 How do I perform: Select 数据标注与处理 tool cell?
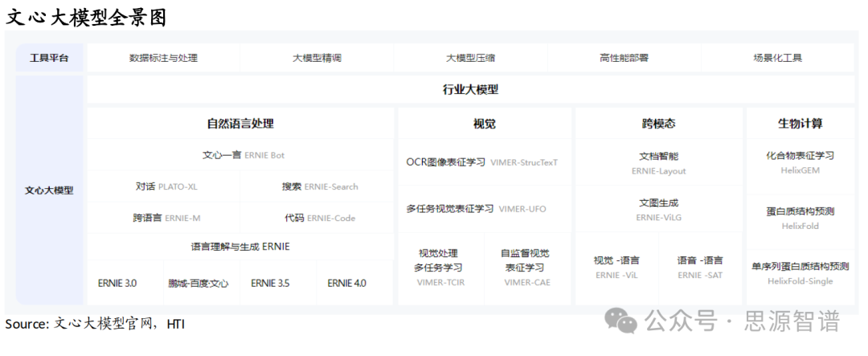(x=163, y=58)
